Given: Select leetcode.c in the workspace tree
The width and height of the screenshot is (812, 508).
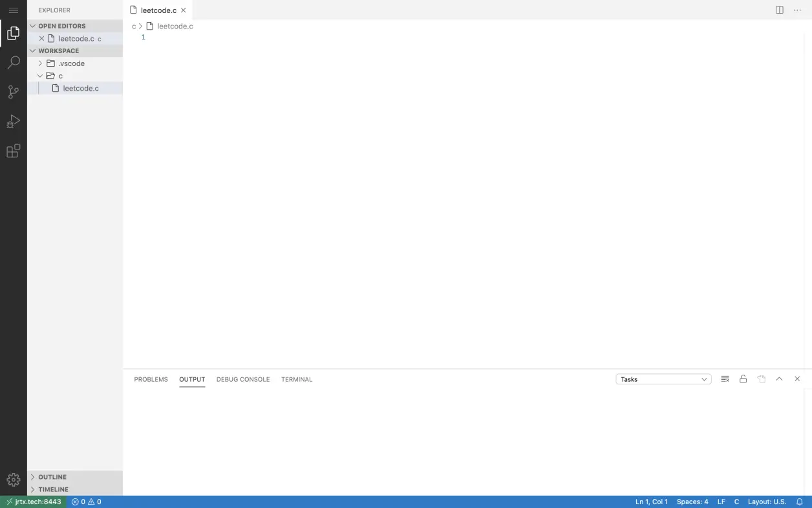Looking at the screenshot, I should [81, 88].
